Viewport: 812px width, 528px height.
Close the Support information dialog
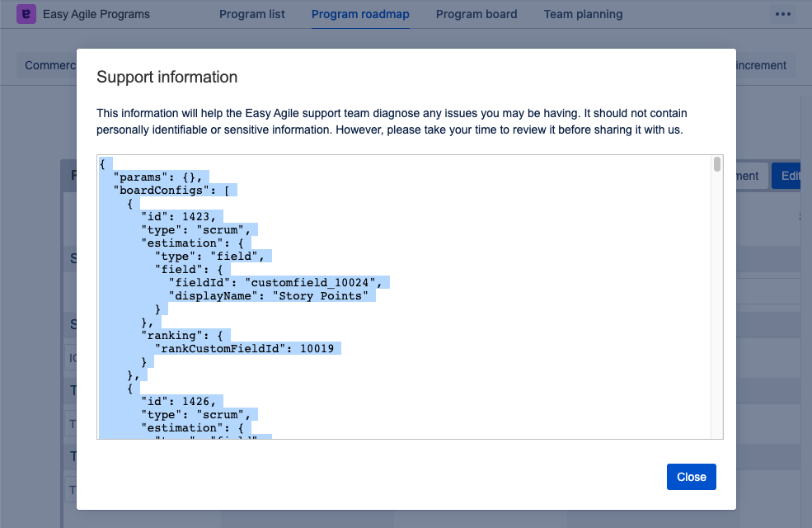point(691,477)
